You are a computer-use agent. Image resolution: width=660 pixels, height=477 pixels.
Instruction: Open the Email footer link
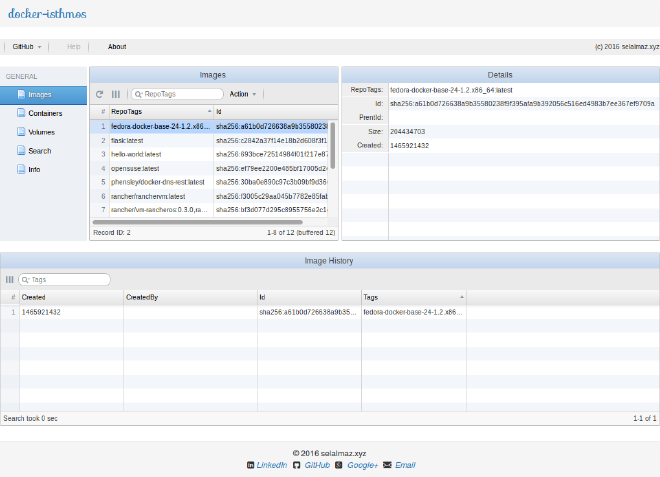(x=405, y=465)
